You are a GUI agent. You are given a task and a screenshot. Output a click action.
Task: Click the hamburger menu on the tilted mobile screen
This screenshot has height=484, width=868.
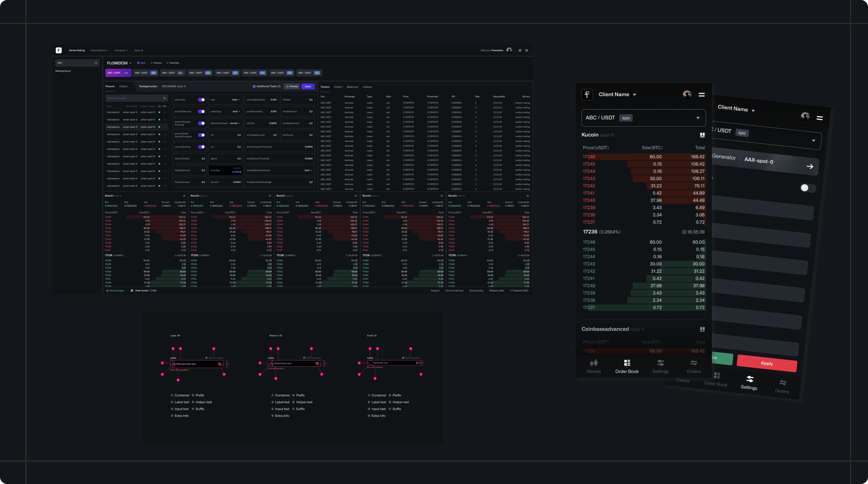pyautogui.click(x=820, y=118)
